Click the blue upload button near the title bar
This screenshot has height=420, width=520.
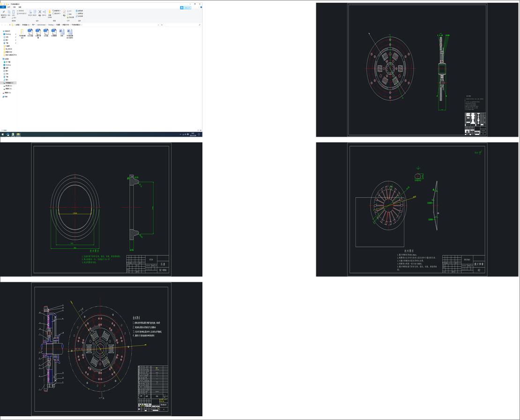pos(186,7)
